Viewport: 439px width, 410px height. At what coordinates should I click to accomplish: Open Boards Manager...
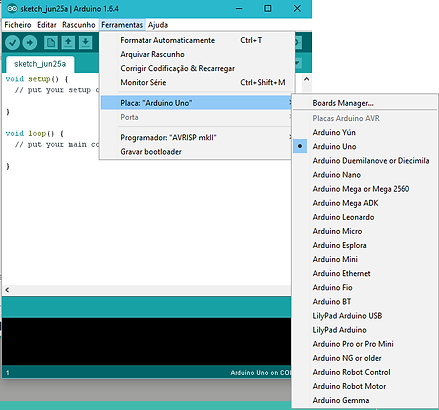click(x=365, y=103)
